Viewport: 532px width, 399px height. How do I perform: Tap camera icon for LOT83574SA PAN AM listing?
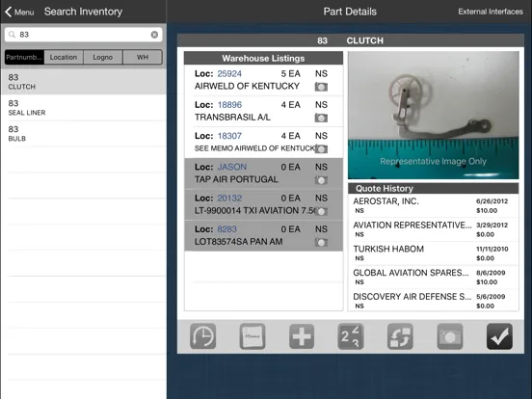click(321, 243)
